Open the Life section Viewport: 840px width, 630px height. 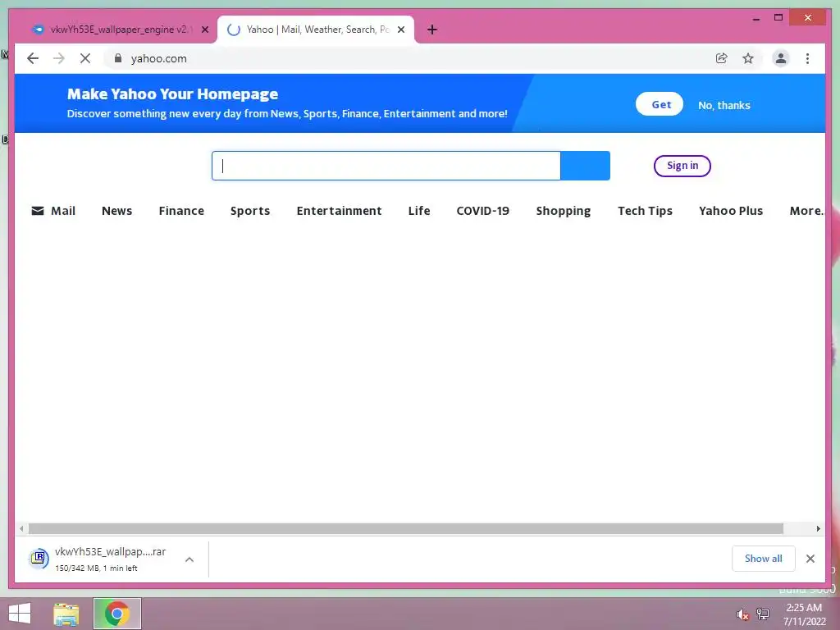coord(419,211)
